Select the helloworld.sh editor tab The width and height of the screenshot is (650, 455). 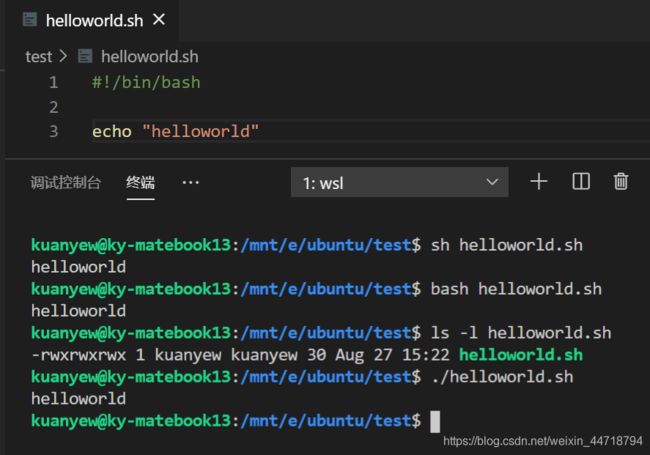pos(92,20)
